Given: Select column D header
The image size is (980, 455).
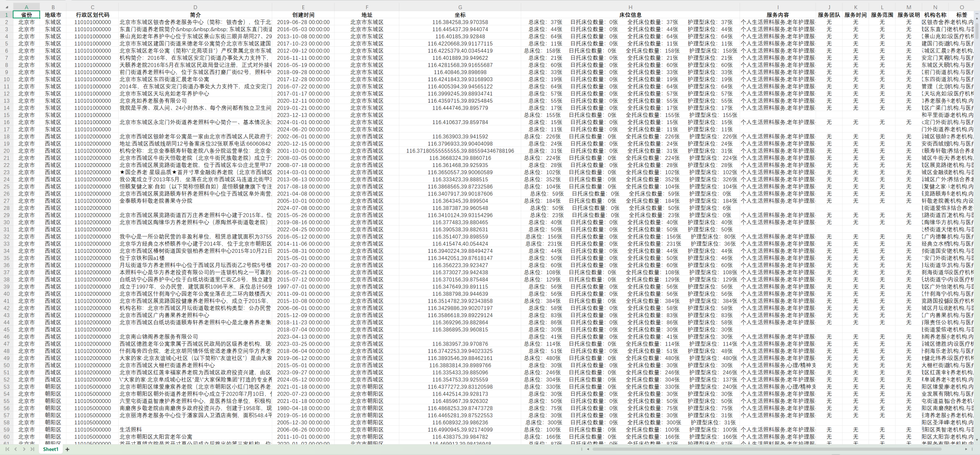Looking at the screenshot, I should coord(195,7).
